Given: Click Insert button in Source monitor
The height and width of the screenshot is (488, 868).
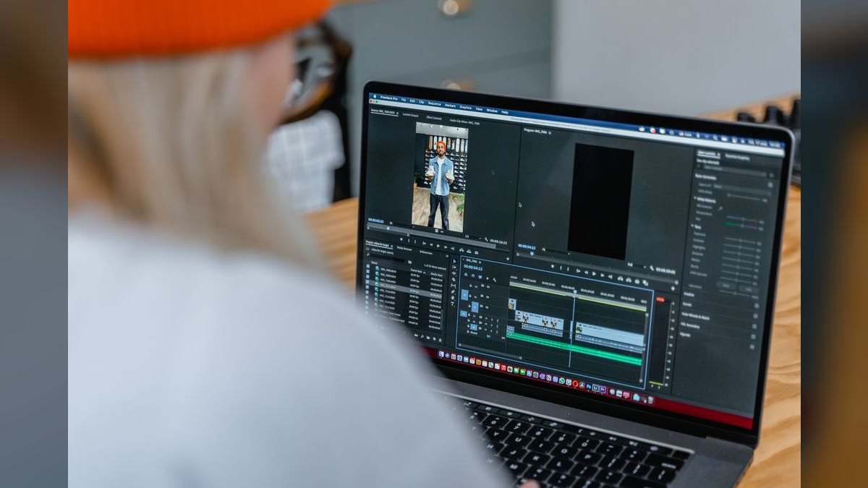Looking at the screenshot, I should click(x=461, y=249).
